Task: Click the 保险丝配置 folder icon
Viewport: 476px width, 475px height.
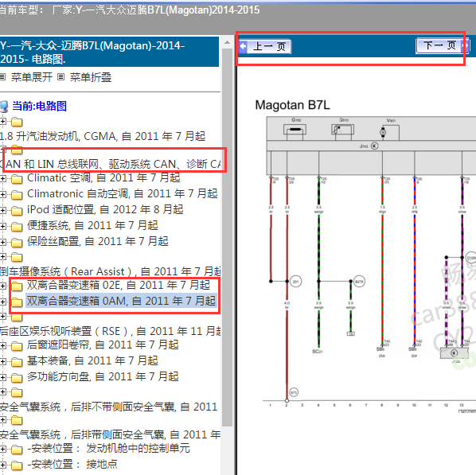Action: pyautogui.click(x=17, y=242)
